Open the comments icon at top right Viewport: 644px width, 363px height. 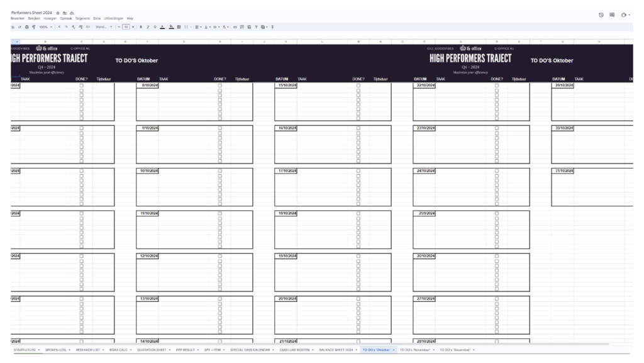coord(612,14)
